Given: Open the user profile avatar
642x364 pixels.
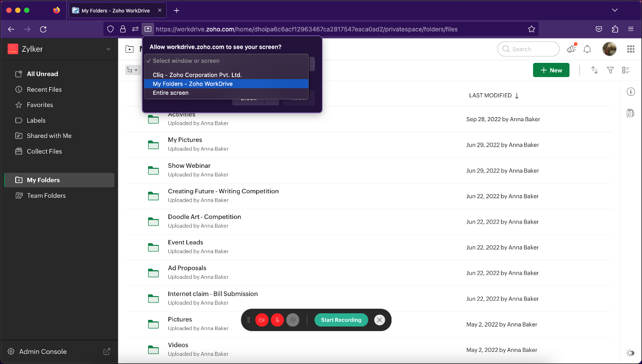Looking at the screenshot, I should coord(610,49).
